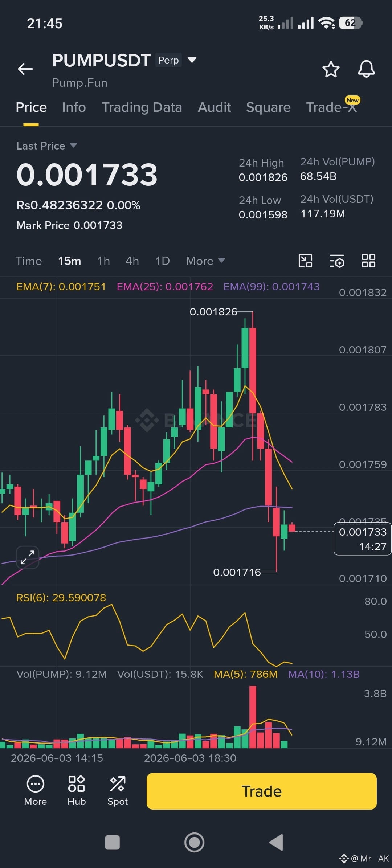Expand the PUMPUSDT pair selector arrow
This screenshot has width=392, height=868.
192,60
